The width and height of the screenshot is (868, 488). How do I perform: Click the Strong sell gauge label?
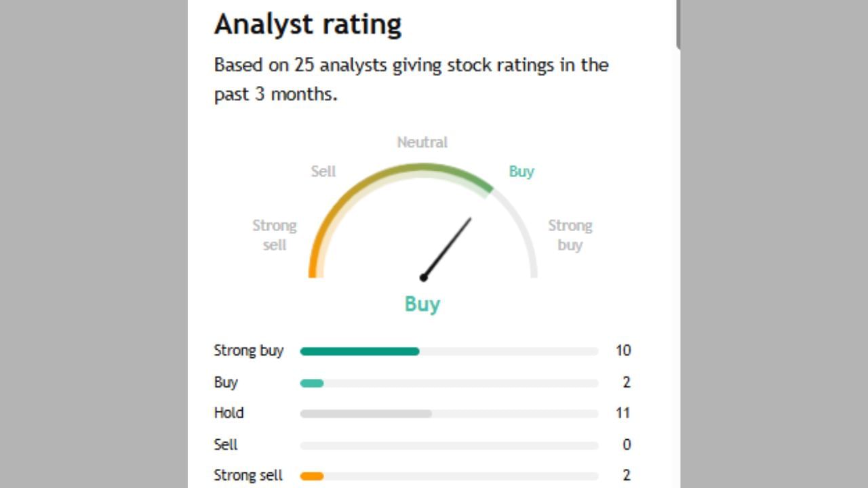coord(275,235)
